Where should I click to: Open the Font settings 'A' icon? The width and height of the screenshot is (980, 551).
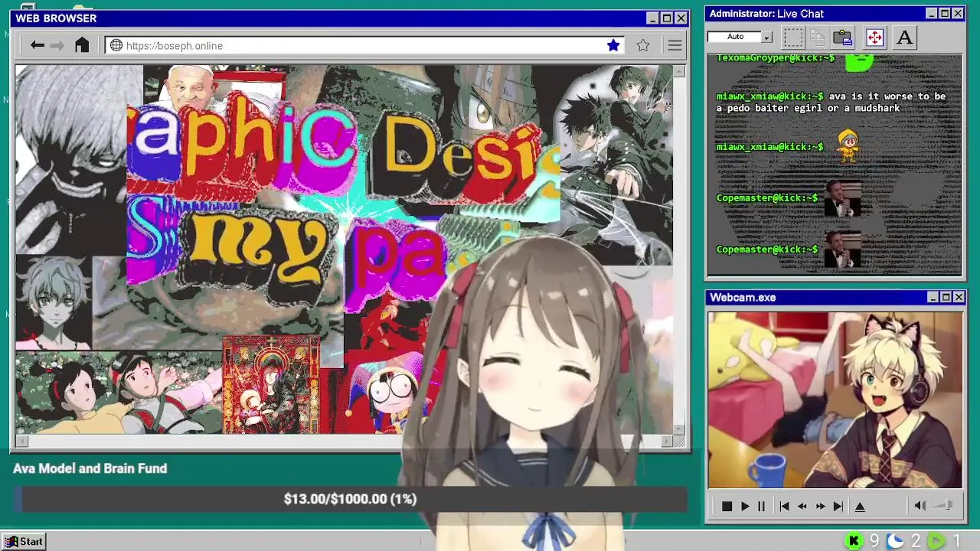[x=904, y=37]
